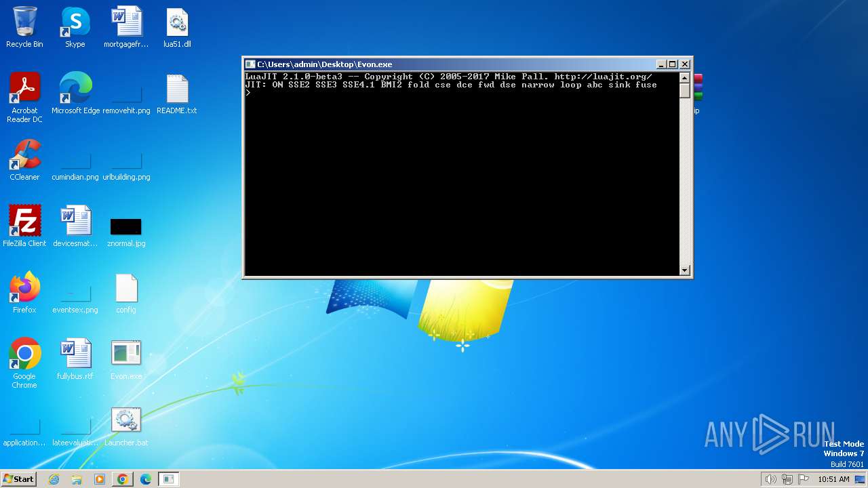Click the console vertical scrollbar thumb
Image resolution: width=868 pixels, height=488 pixels.
(685, 90)
